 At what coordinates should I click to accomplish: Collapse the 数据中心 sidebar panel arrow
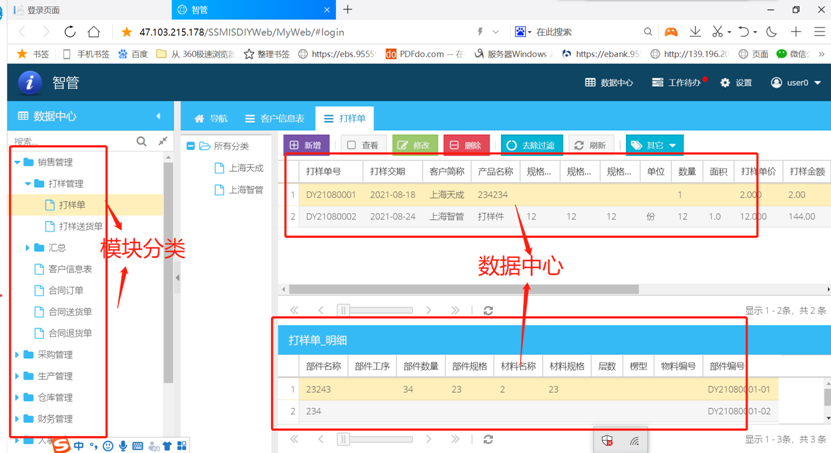tap(158, 116)
